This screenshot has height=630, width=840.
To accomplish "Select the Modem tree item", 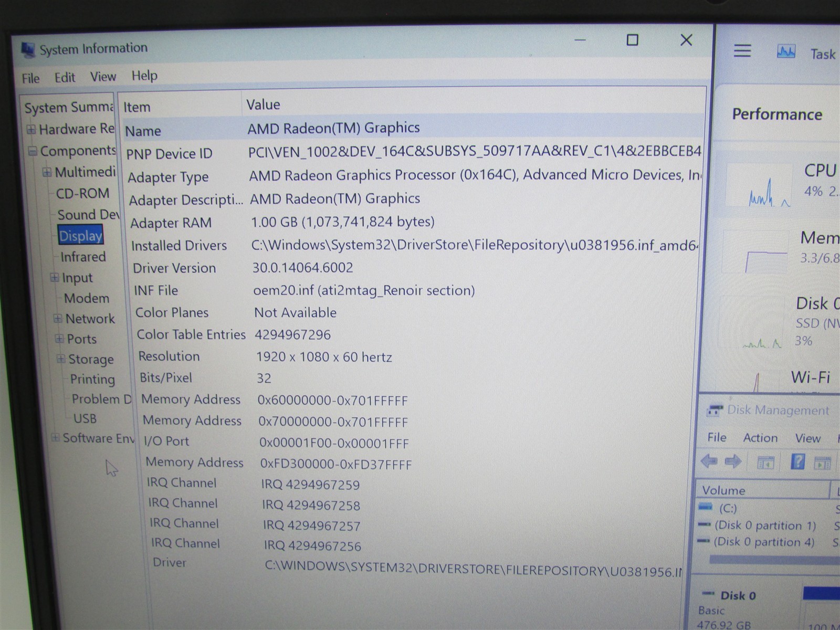I will [x=87, y=298].
